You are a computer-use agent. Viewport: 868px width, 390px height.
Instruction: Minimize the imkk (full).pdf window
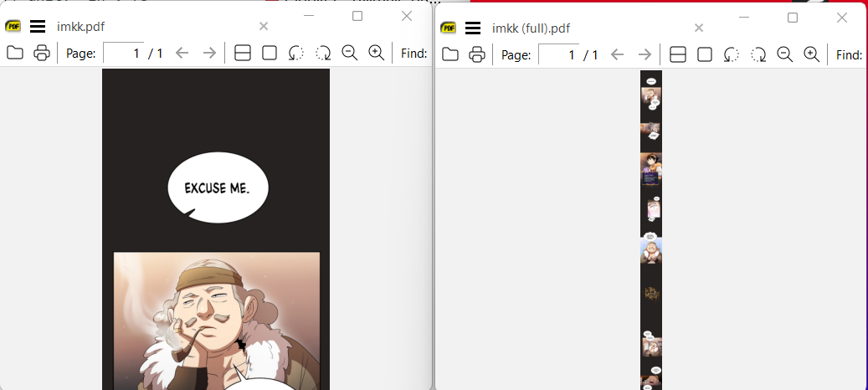pos(744,18)
